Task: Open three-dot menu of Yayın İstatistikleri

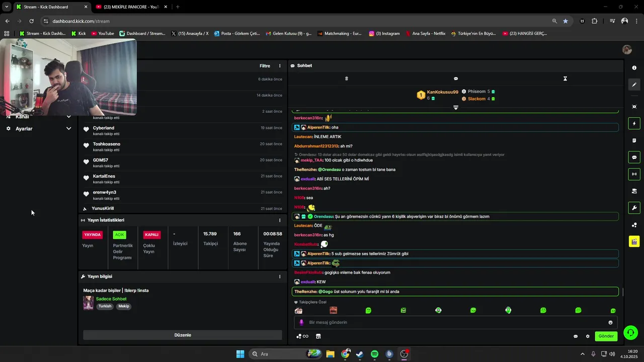Action: [x=280, y=220]
